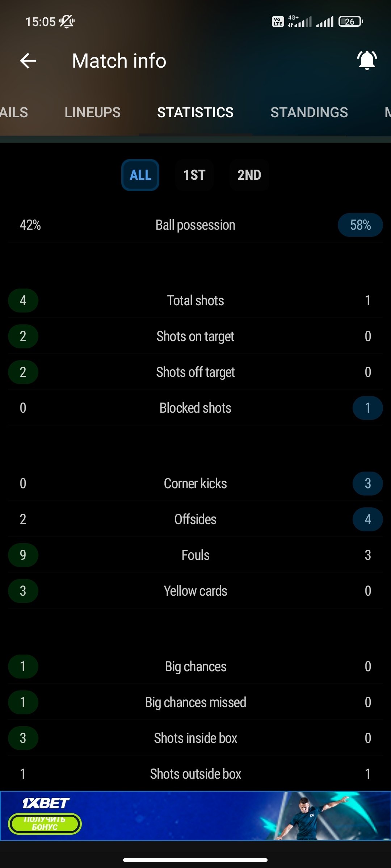Viewport: 391px width, 868px height.
Task: Tap the battery indicator in status bar
Action: [350, 22]
